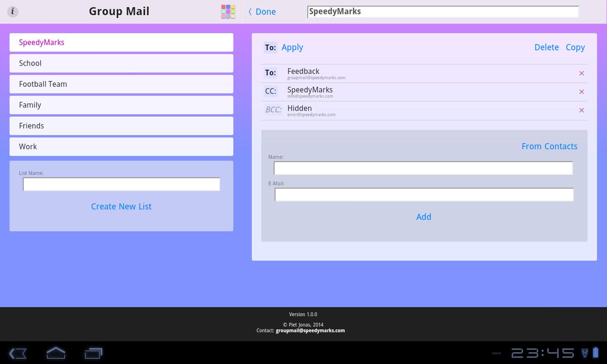This screenshot has width=607, height=364.
Task: Import recipient using From Contacts
Action: tap(549, 146)
